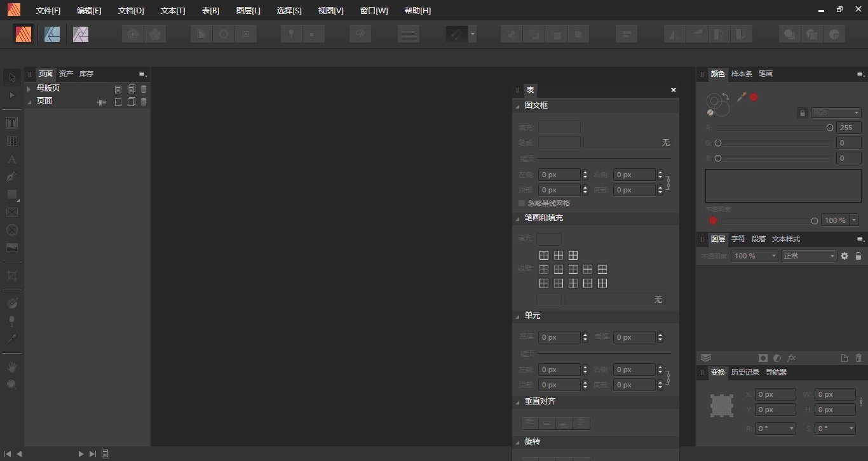This screenshot has height=461, width=868.
Task: Collapse the 图文框 section in the Table panel
Action: click(x=518, y=105)
